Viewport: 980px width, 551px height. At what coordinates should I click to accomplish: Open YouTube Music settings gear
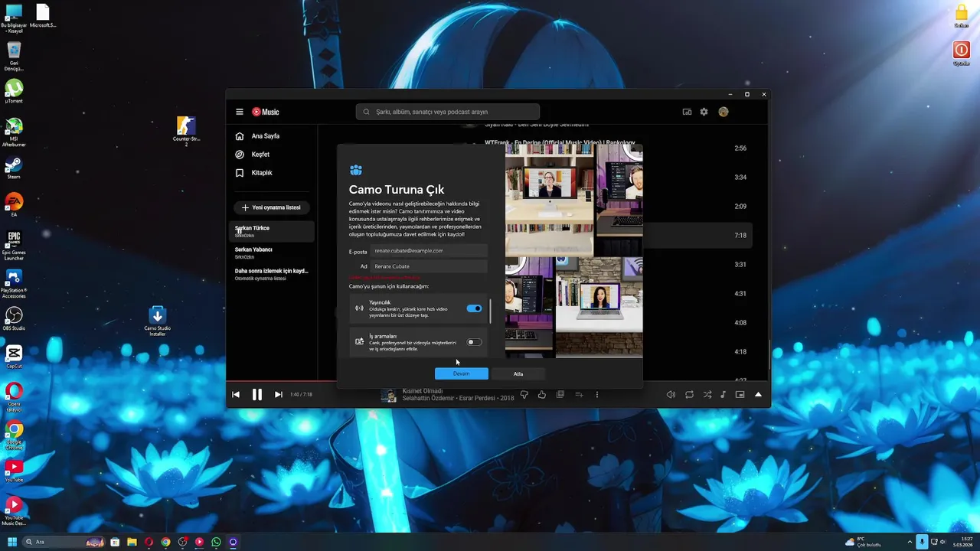click(x=704, y=112)
